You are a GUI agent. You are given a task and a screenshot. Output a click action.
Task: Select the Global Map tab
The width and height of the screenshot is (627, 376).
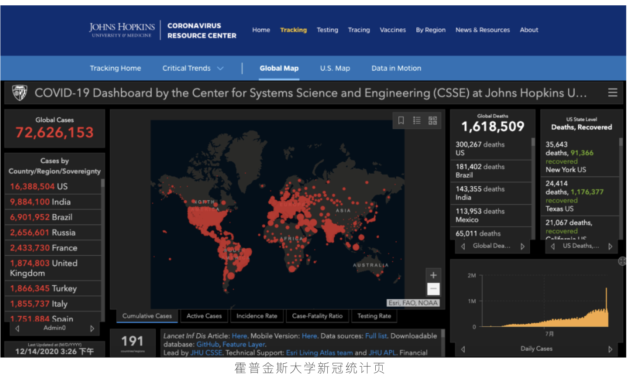click(279, 68)
